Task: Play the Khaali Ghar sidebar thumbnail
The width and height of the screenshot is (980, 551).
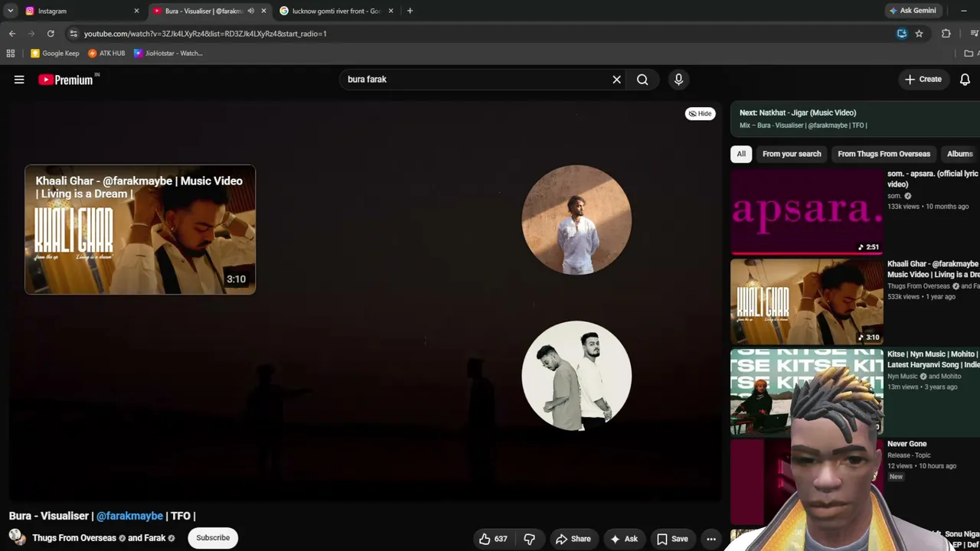Action: (806, 302)
